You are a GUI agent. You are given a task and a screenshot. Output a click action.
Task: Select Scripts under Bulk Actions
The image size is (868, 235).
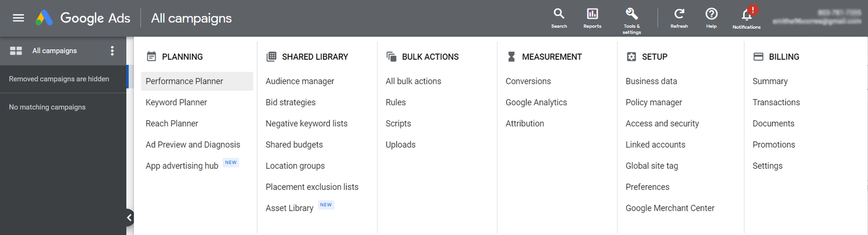[x=398, y=124]
